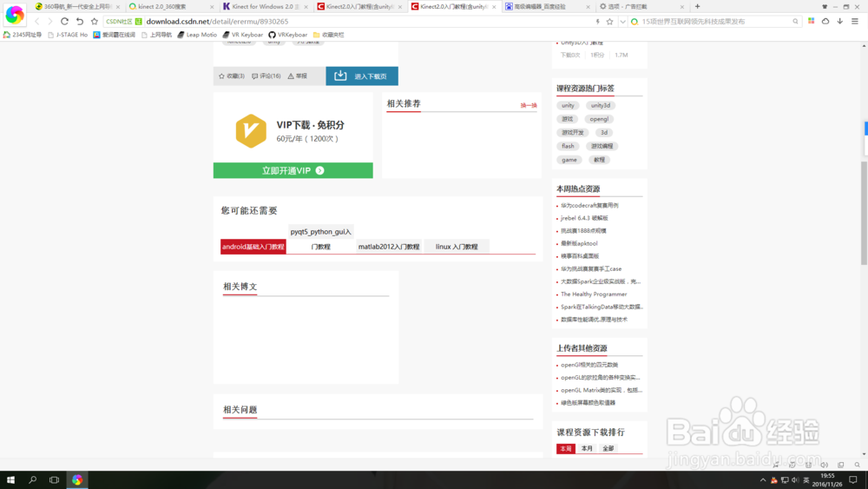Click the vertical page scrollbar thumb

pyautogui.click(x=864, y=213)
